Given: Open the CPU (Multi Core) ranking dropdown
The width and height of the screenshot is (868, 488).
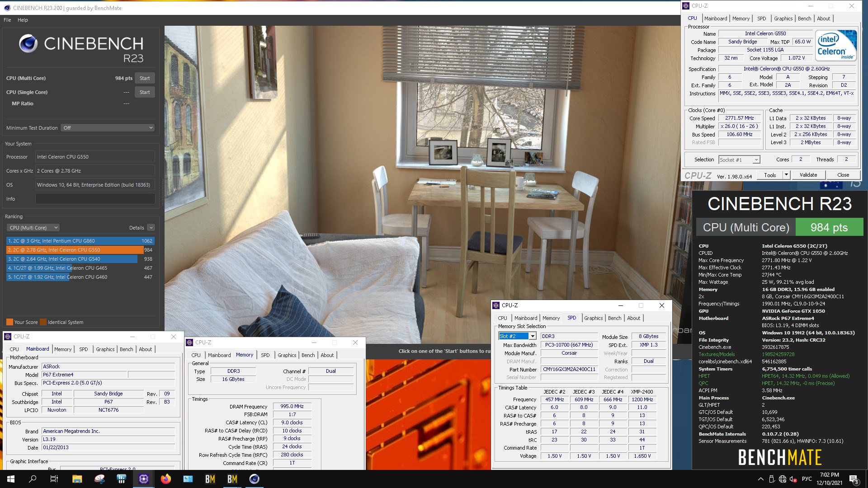Looking at the screenshot, I should coord(33,228).
